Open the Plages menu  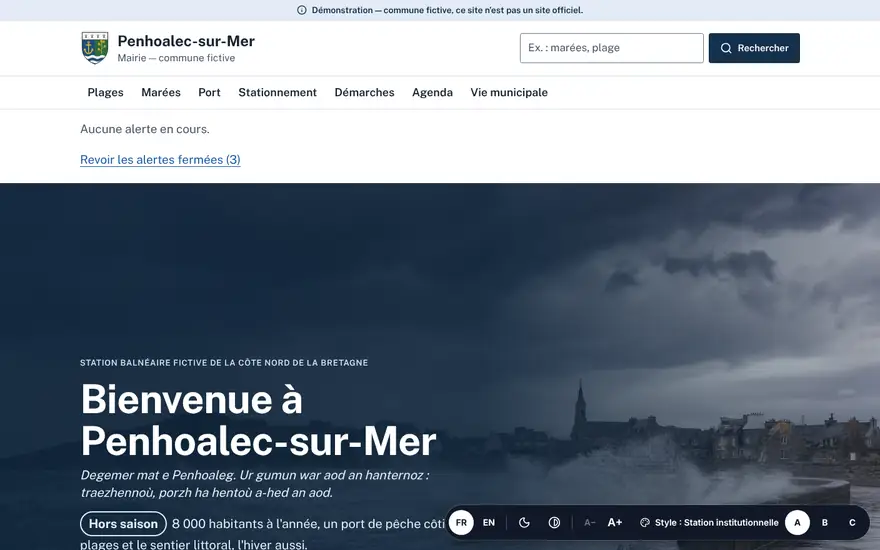click(x=106, y=93)
